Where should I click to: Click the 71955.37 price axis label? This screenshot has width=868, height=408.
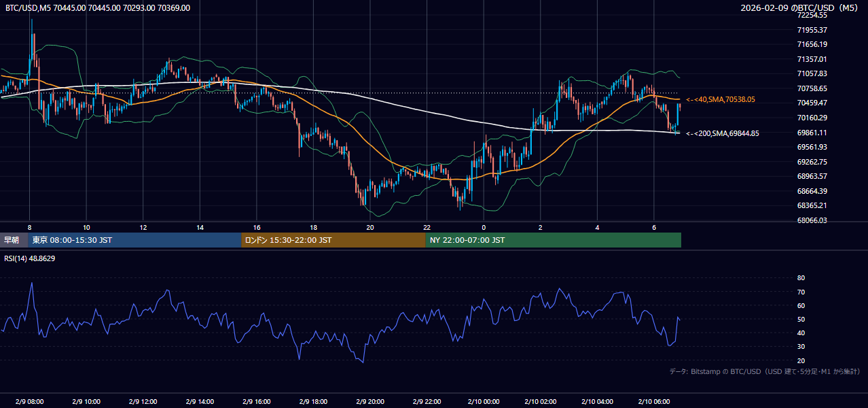[x=812, y=30]
